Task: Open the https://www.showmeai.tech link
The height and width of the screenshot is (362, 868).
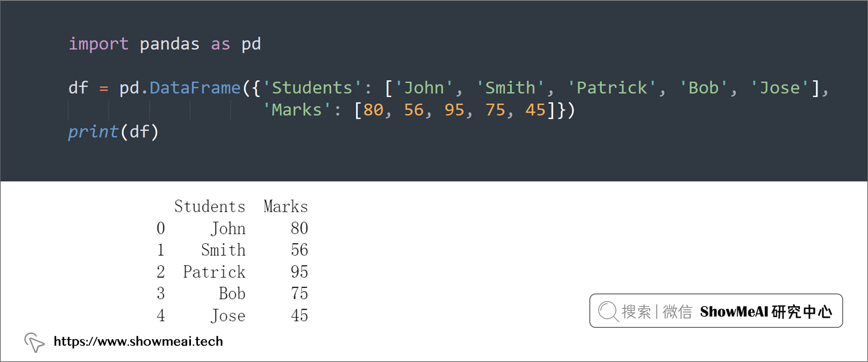Action: (138, 341)
